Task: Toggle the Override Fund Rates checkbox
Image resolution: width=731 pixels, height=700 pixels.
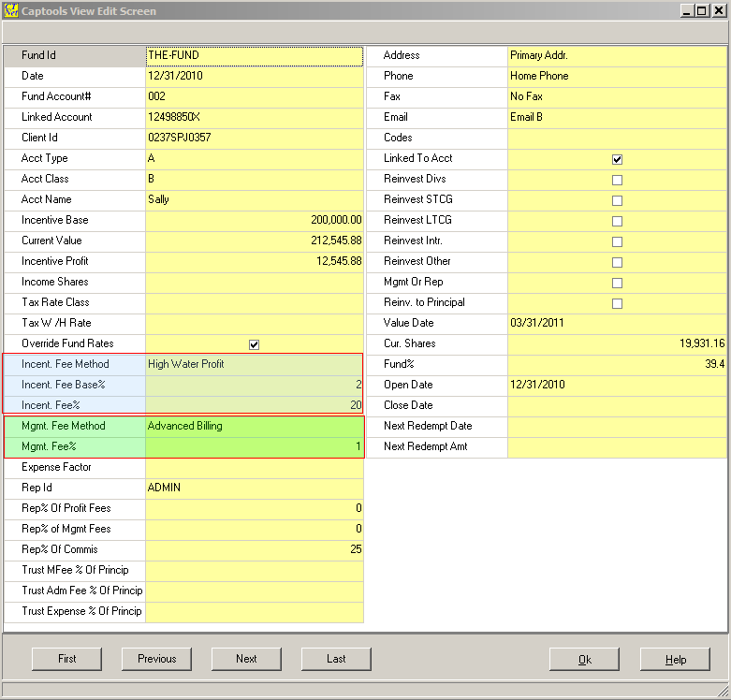Action: 254,344
